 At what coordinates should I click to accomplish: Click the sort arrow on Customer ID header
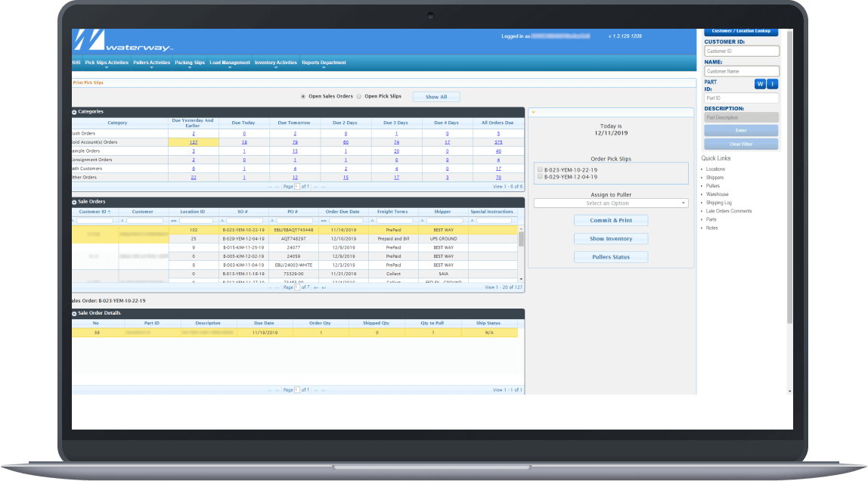110,212
